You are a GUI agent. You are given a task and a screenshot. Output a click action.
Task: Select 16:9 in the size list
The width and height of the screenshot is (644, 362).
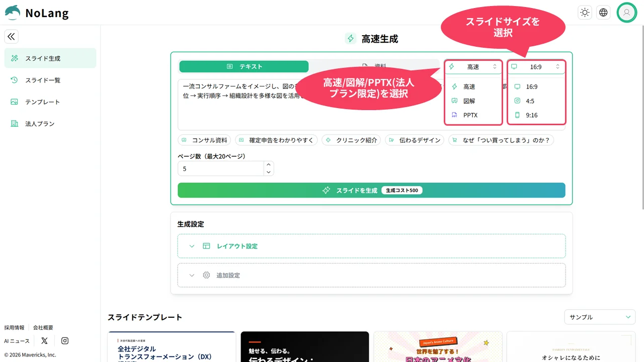[x=536, y=86]
